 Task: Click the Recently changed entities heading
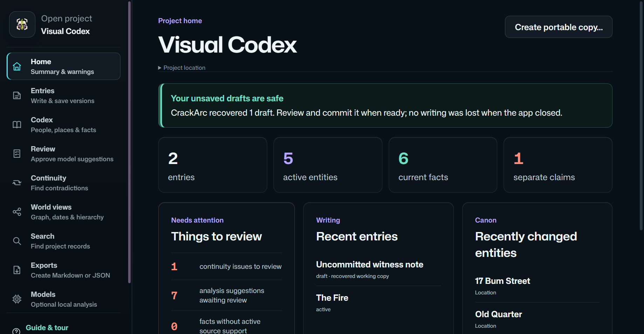coord(526,245)
